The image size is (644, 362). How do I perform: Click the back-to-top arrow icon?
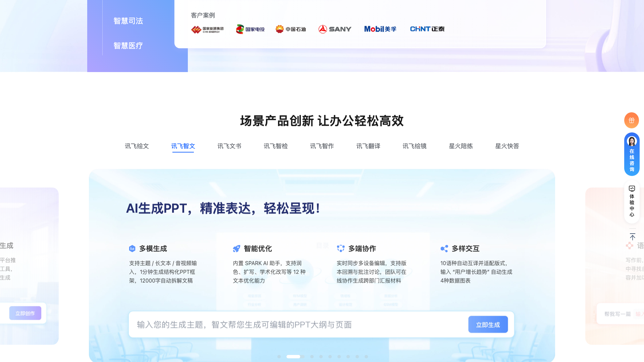(x=632, y=237)
